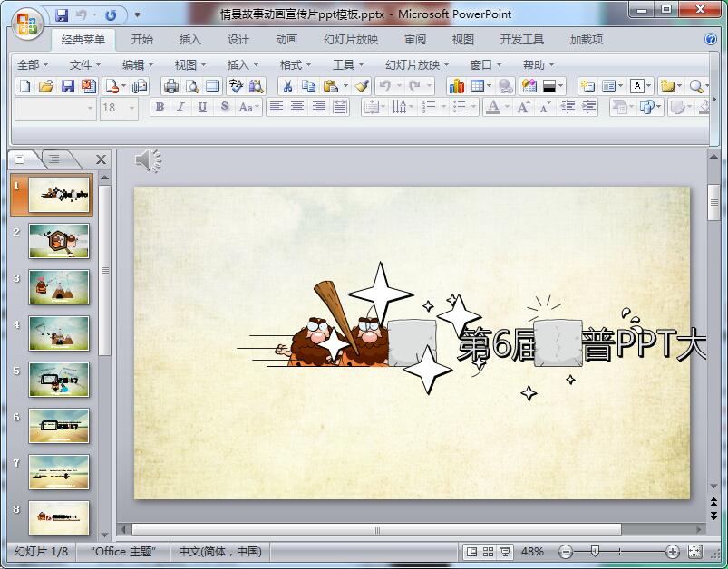Toggle underline formatting
The image size is (728, 569).
point(202,107)
